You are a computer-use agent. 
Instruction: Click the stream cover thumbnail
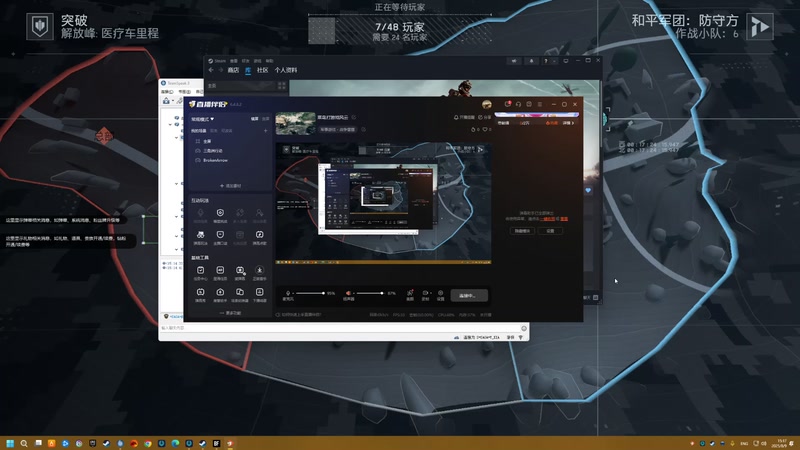pyautogui.click(x=295, y=123)
